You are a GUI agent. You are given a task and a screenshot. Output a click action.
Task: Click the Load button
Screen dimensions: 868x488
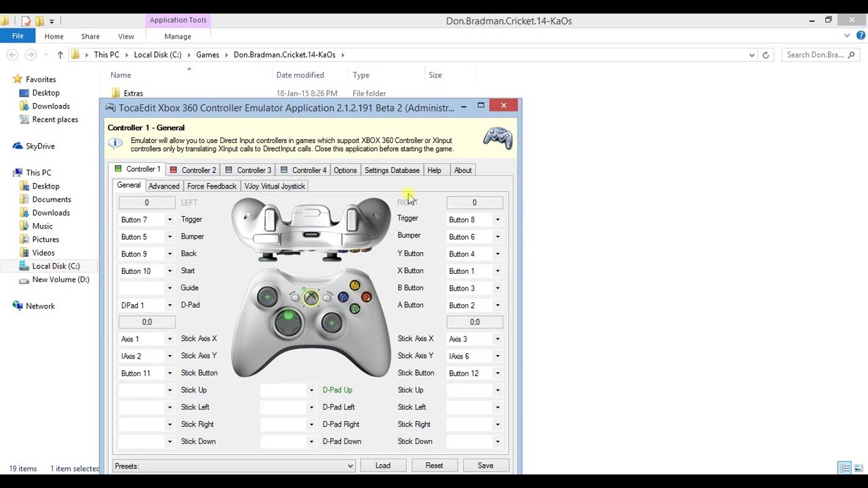(383, 466)
